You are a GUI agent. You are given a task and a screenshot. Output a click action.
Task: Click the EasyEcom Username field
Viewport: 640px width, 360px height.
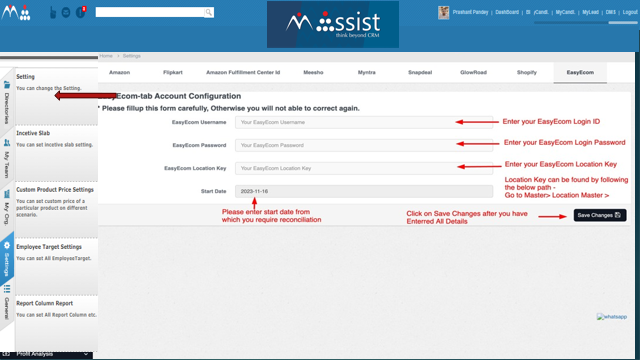(364, 122)
